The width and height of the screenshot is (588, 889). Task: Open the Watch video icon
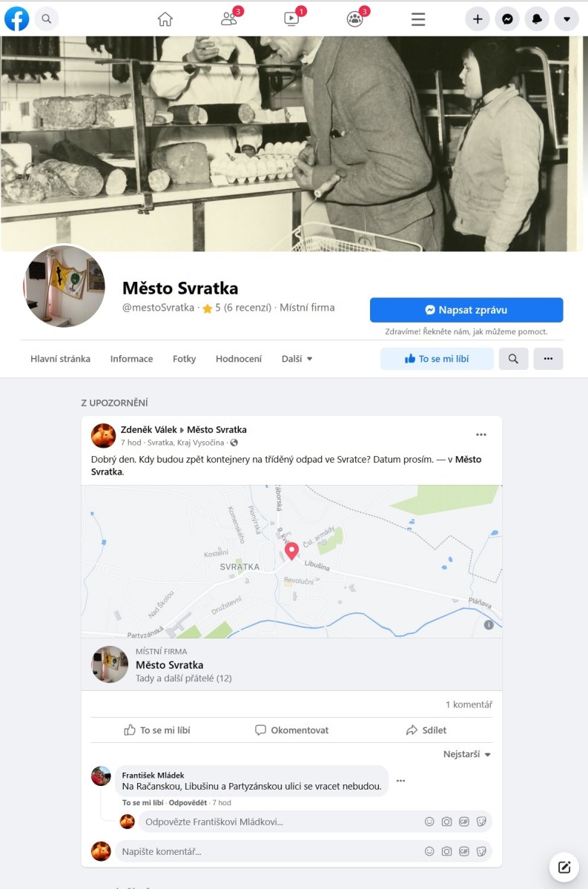point(291,19)
